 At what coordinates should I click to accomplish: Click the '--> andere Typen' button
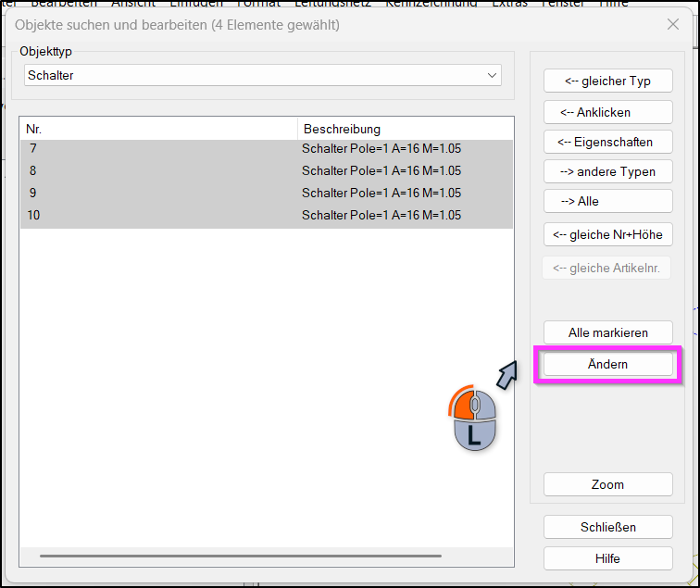[x=607, y=171]
